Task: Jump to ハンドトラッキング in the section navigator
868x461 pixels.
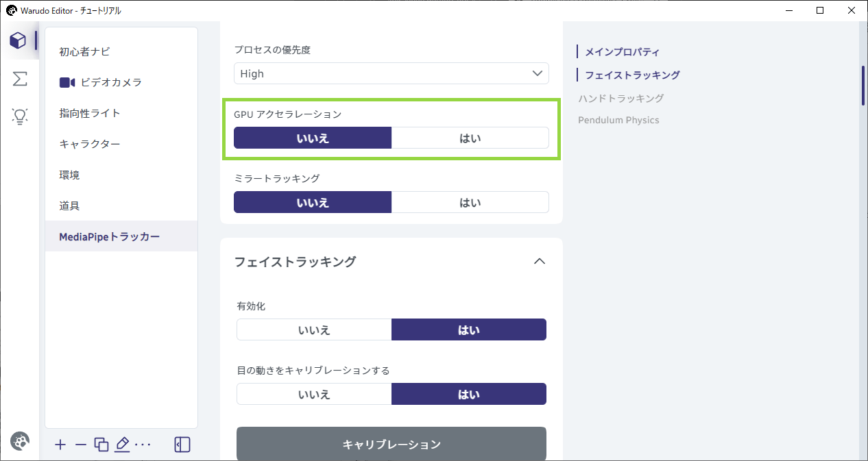Action: [620, 98]
